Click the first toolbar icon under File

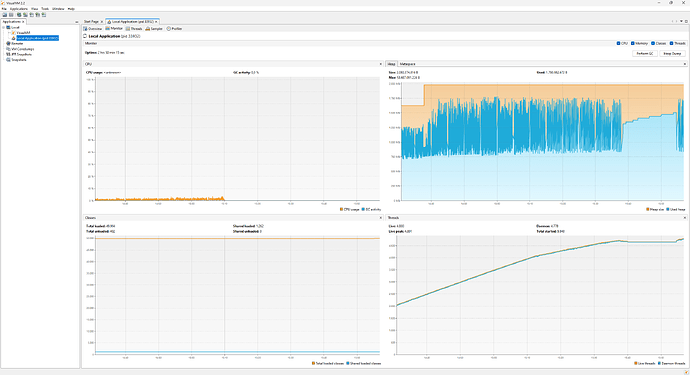coord(5,15)
